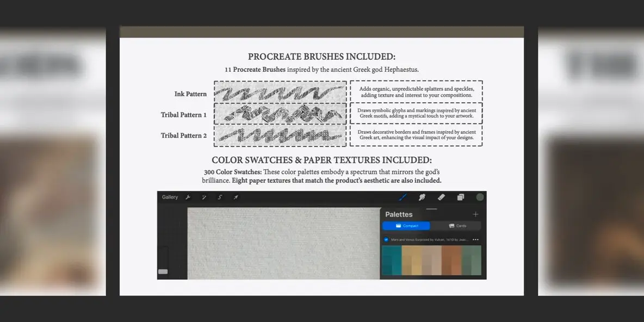Screen dimensions: 644x322
Task: Open the palette options ellipsis menu
Action: (x=475, y=240)
